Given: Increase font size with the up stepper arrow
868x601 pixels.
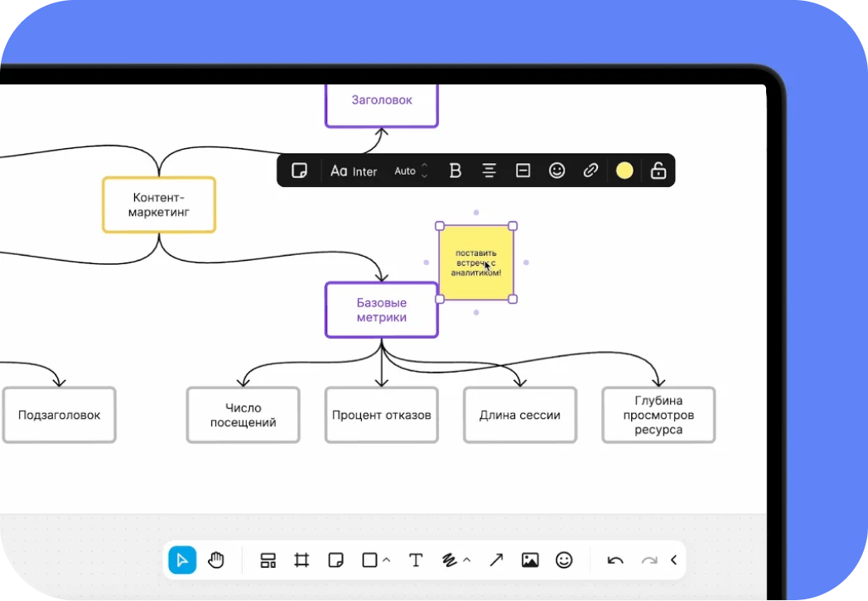Looking at the screenshot, I should 425,165.
